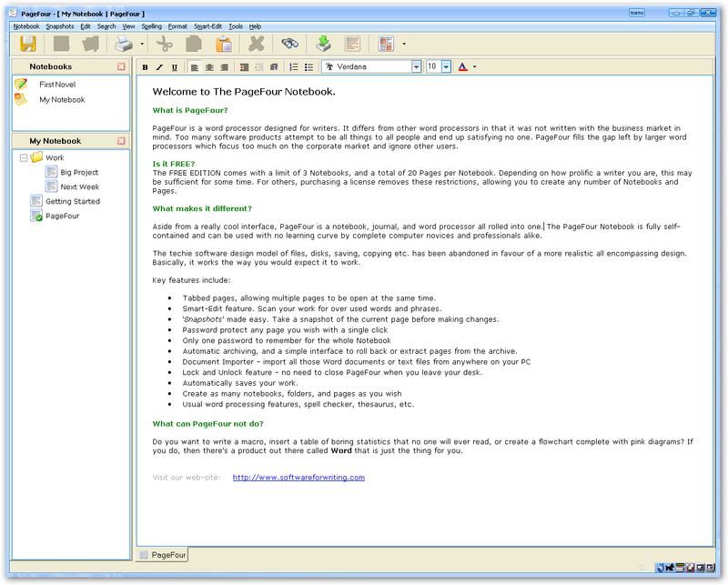Open the View menu
This screenshot has width=728, height=585.
(128, 26)
